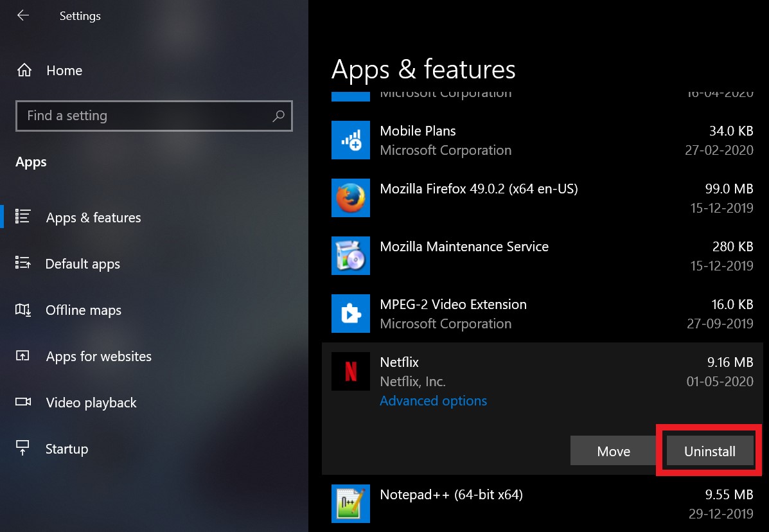Select Mozilla Maintenance Service entry
Screen dimensions: 769x532
464,247
